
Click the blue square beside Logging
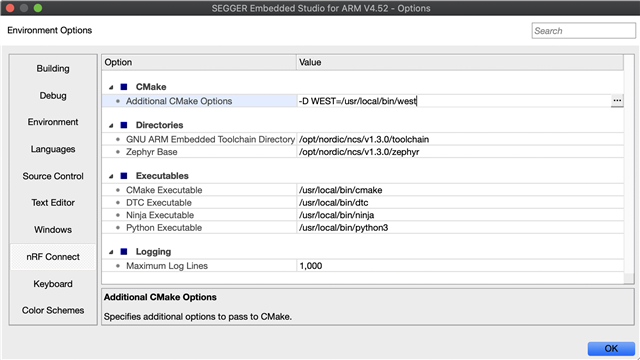(124, 252)
